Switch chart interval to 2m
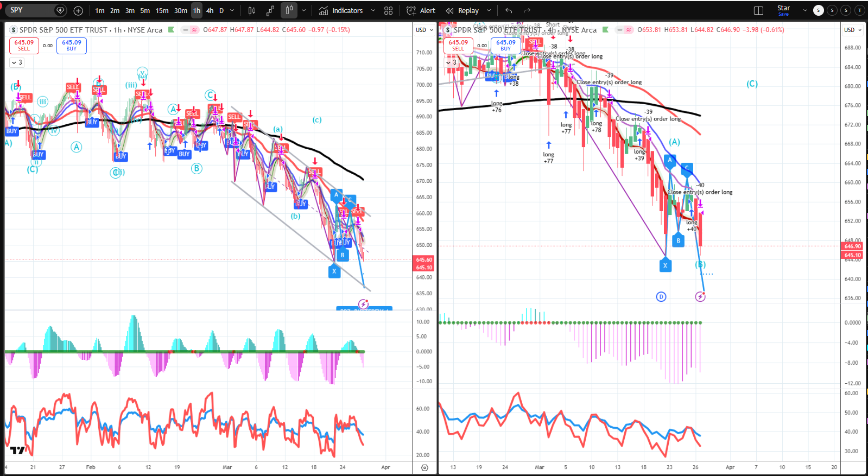Screen dimensions: 868x476 (115, 10)
